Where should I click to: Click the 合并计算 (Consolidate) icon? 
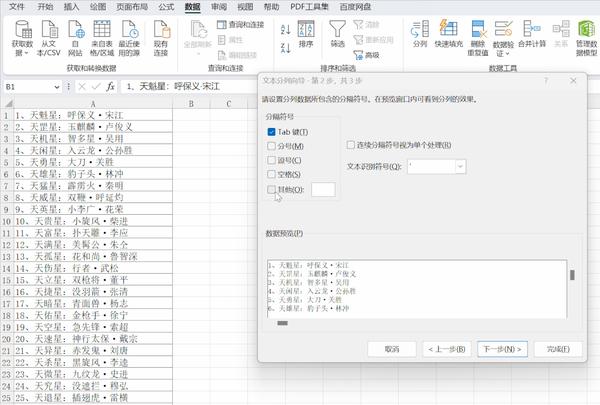[x=532, y=29]
